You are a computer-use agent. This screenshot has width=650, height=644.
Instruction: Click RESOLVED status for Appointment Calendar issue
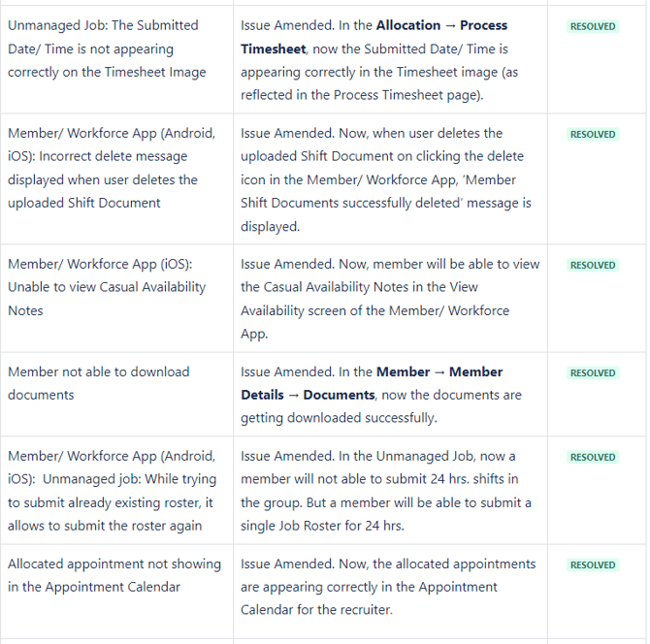tap(593, 564)
